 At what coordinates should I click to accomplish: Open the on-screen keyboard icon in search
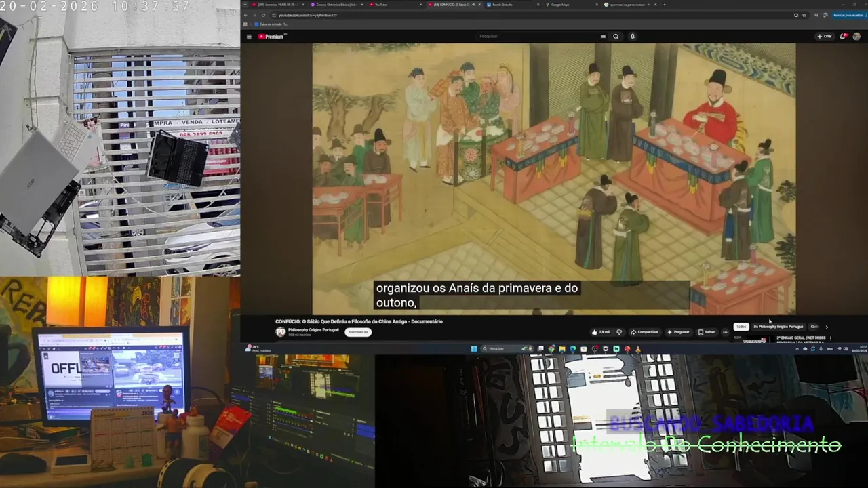603,37
